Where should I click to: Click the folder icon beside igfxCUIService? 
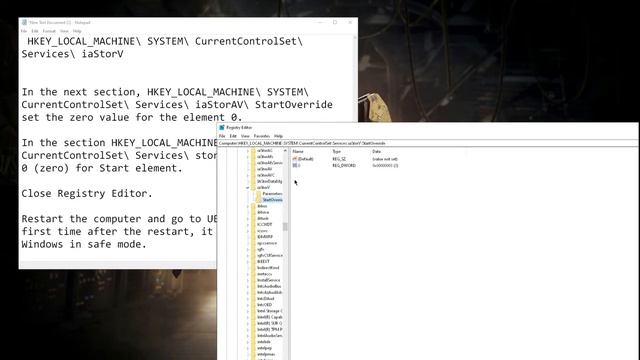[253, 255]
